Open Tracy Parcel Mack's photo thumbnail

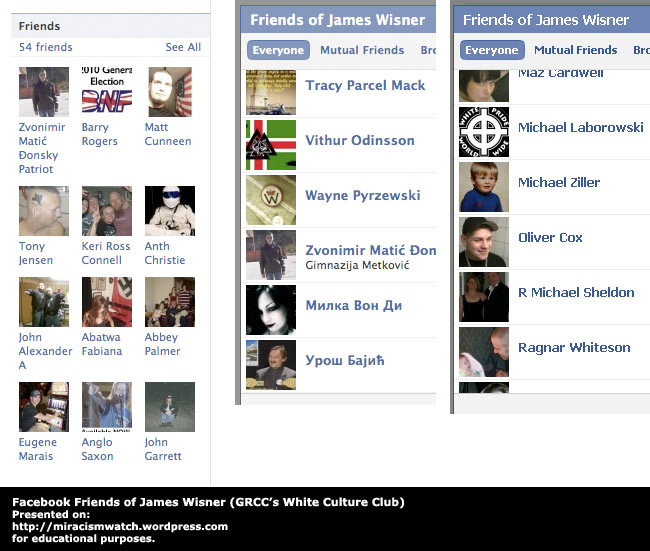[x=271, y=92]
